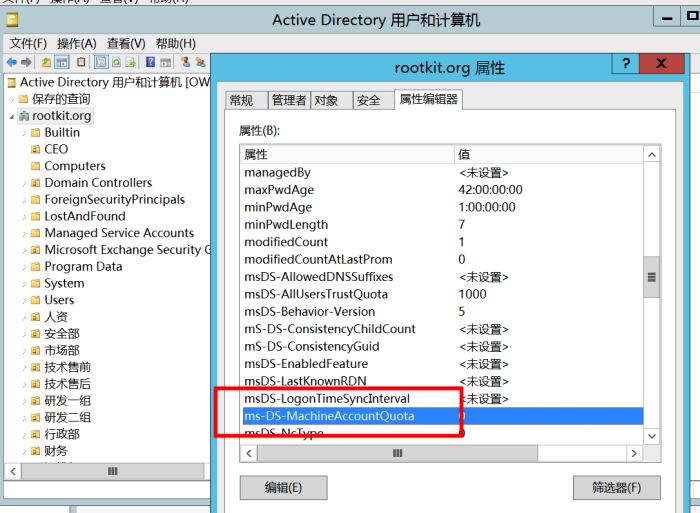Select the msDS-Behavior-Version attribute row
Viewport: 700px width, 513px height.
[x=441, y=312]
